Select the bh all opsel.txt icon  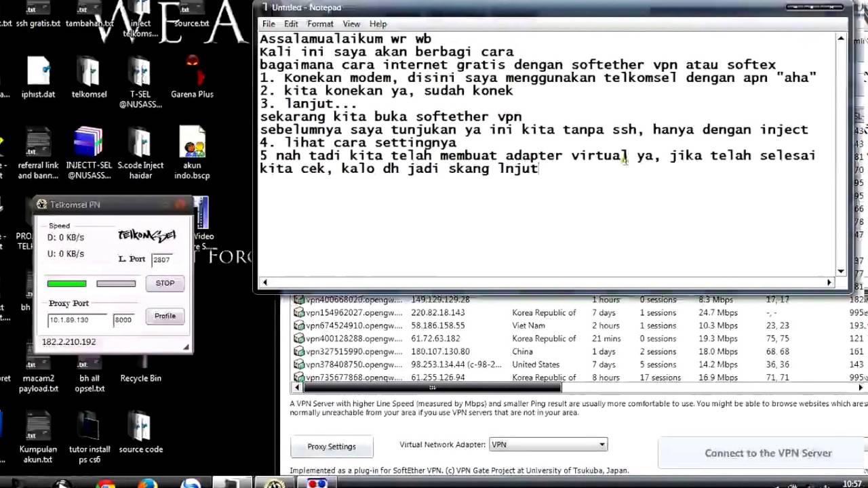pyautogui.click(x=90, y=375)
